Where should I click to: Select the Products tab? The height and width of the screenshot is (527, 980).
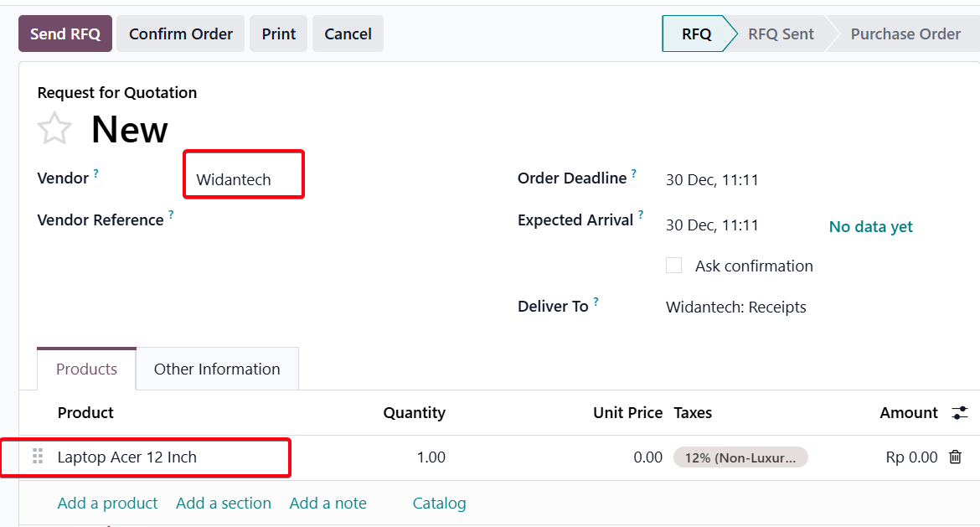[x=86, y=369]
